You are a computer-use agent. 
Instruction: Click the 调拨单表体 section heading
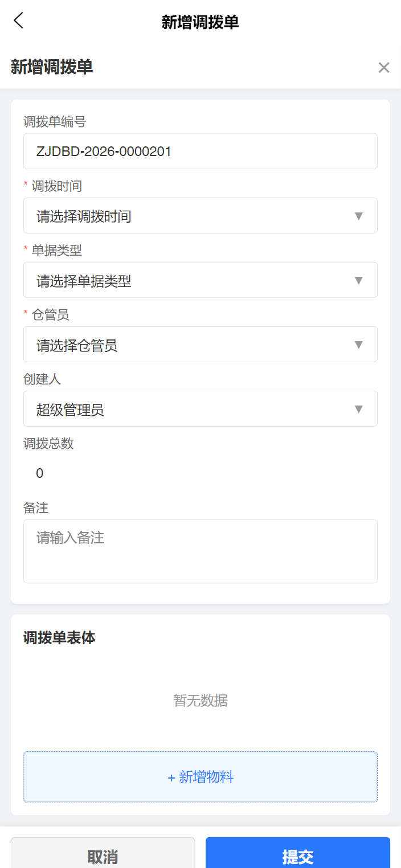[59, 638]
